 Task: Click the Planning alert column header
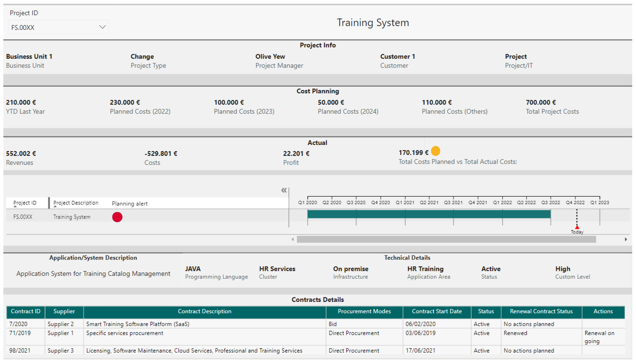pyautogui.click(x=130, y=204)
